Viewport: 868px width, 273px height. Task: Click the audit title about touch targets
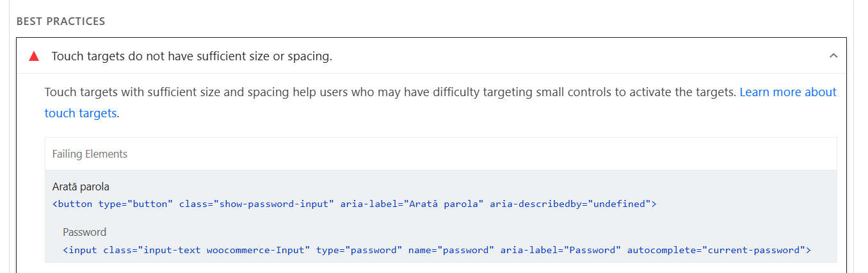click(x=192, y=56)
